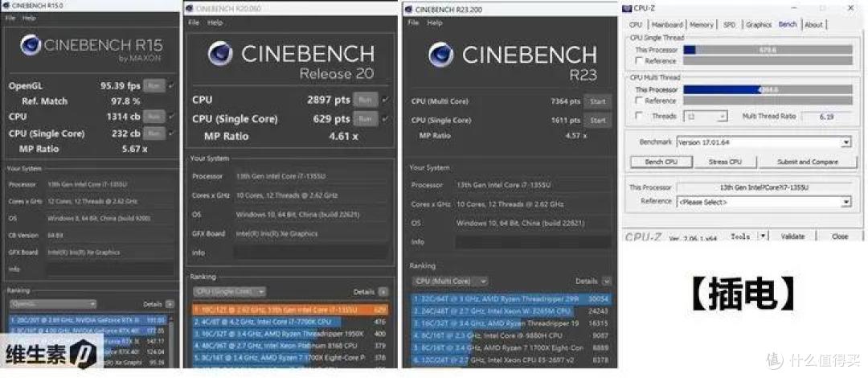Open the Threads count dropdown in CPU-Z
This screenshot has height=378, width=868.
[706, 117]
